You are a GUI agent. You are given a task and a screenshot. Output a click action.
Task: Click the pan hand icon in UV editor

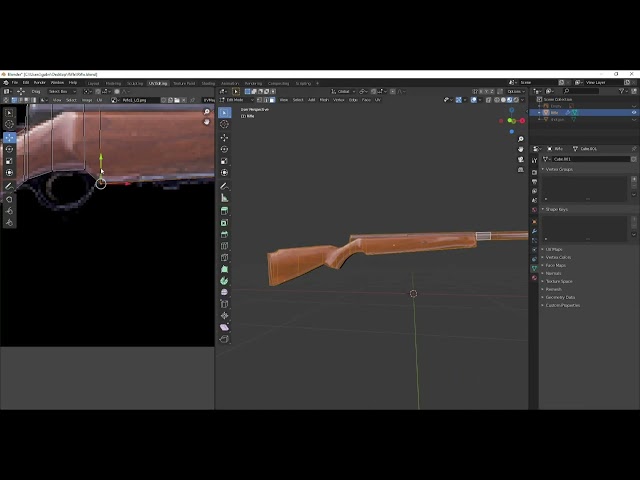[x=207, y=122]
